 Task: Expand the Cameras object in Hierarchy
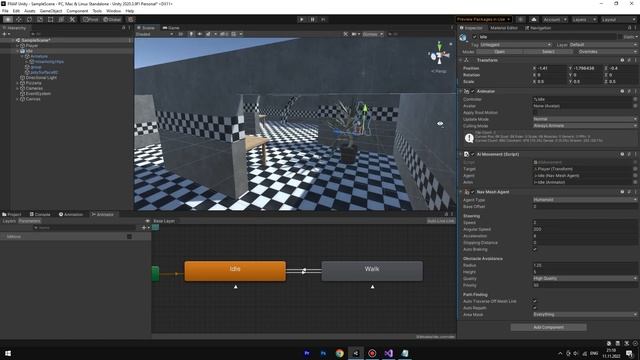tap(18, 88)
